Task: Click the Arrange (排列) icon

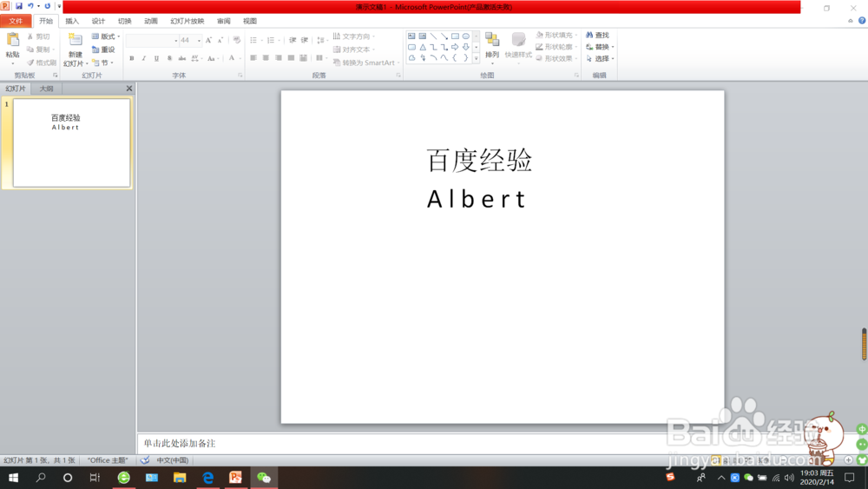Action: 491,40
